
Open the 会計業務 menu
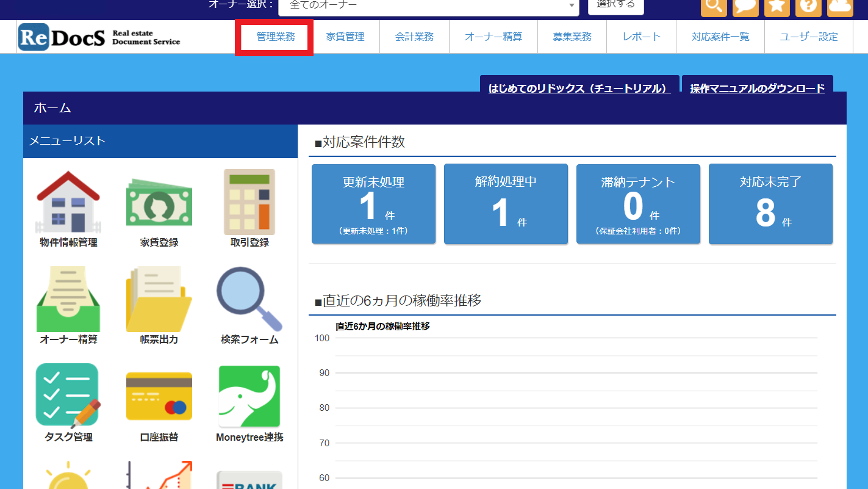point(415,37)
